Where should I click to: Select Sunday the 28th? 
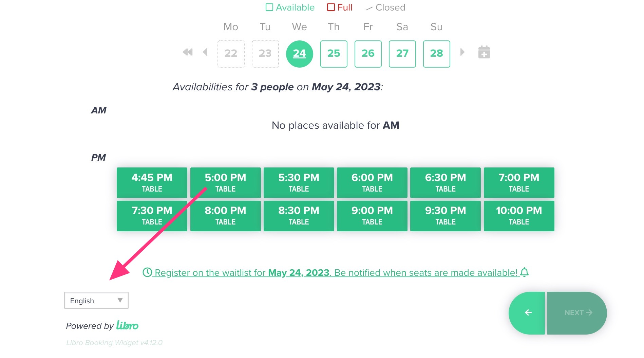pyautogui.click(x=436, y=54)
